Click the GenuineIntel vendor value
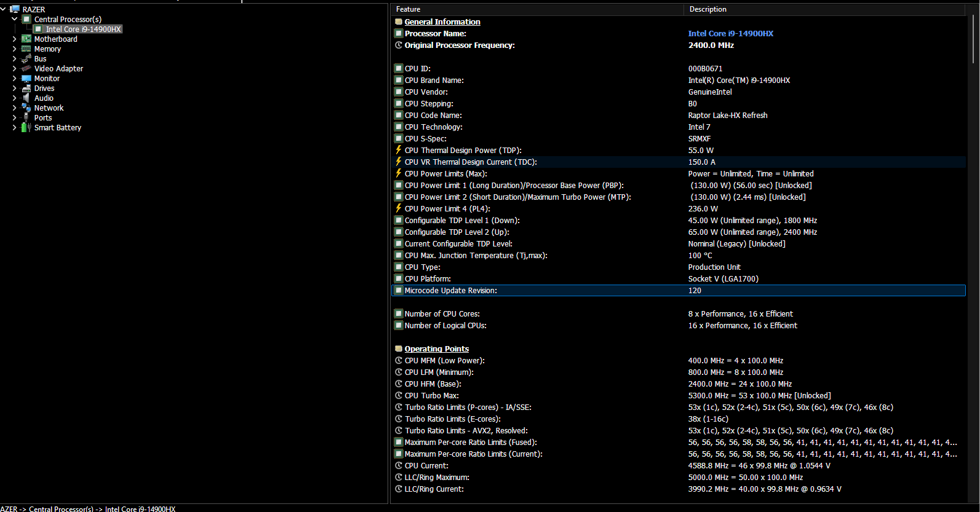980x512 pixels. click(x=710, y=92)
